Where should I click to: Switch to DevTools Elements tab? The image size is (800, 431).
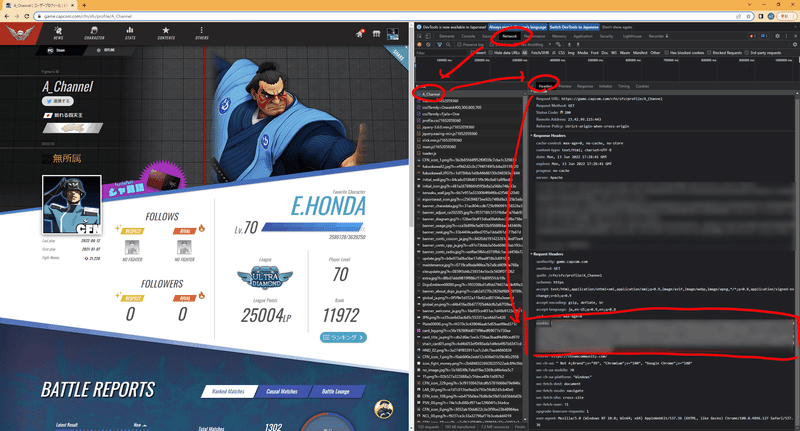tap(446, 36)
